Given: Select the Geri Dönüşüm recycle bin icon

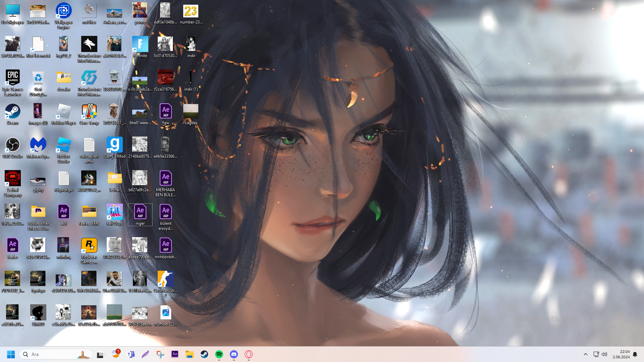Looking at the screenshot, I should click(x=38, y=83).
